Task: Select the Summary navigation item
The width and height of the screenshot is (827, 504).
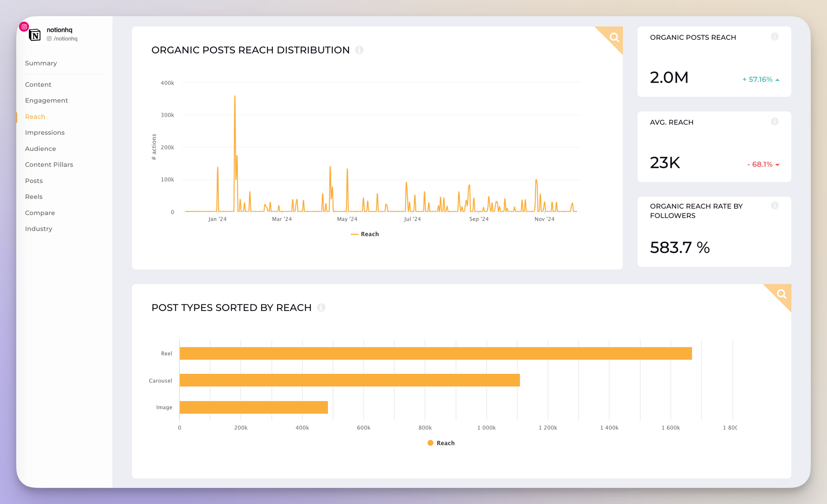Action: (x=41, y=63)
